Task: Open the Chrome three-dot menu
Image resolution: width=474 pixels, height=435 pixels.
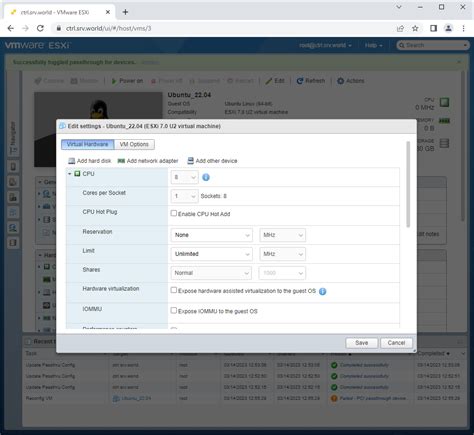Action: click(x=463, y=28)
